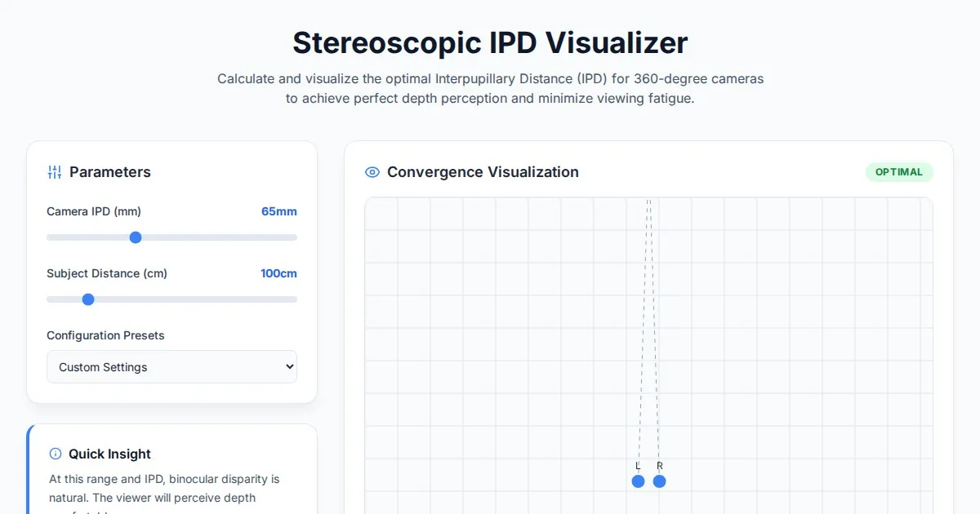Open the Configuration Presets dropdown
980x514 pixels.
click(171, 367)
